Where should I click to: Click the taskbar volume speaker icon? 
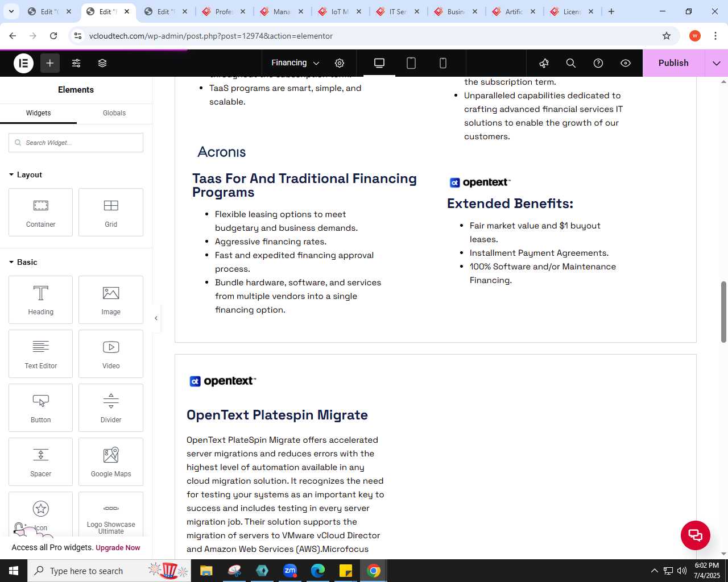(681, 571)
